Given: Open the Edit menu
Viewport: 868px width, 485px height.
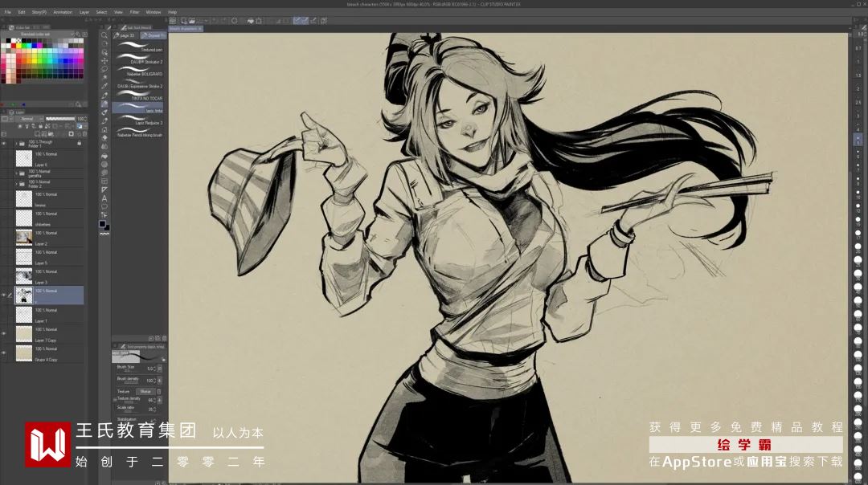Looking at the screenshot, I should click(x=22, y=11).
